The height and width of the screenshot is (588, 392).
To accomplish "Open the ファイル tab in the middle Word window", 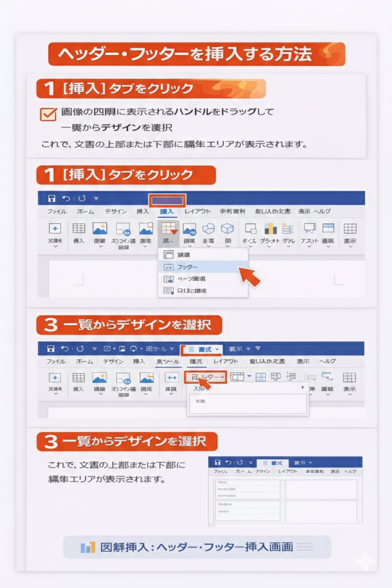I will pyautogui.click(x=56, y=362).
